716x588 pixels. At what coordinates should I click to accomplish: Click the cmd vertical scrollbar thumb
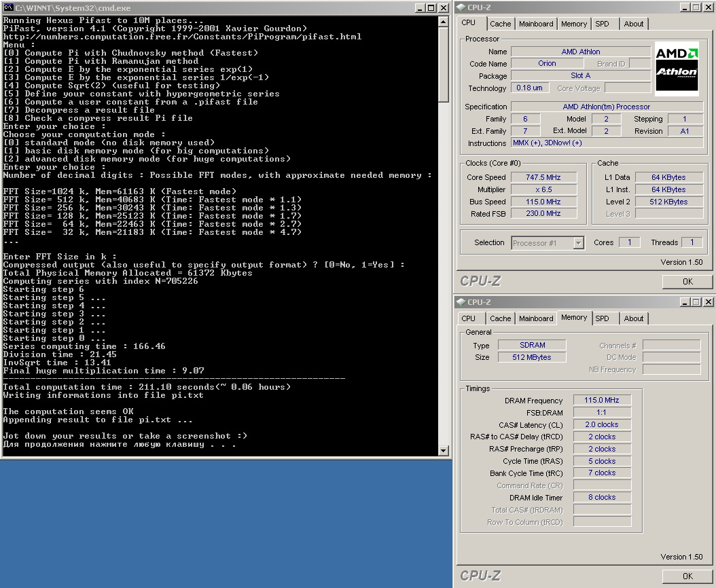[x=443, y=64]
